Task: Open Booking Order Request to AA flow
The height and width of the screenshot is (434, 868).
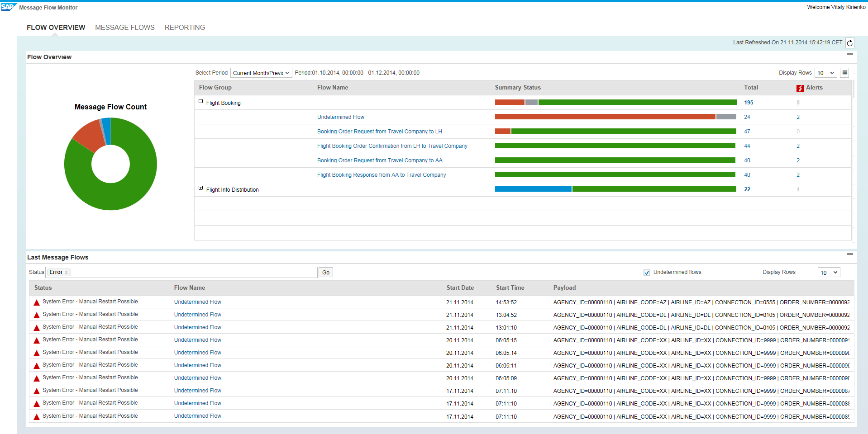Action: (x=380, y=160)
